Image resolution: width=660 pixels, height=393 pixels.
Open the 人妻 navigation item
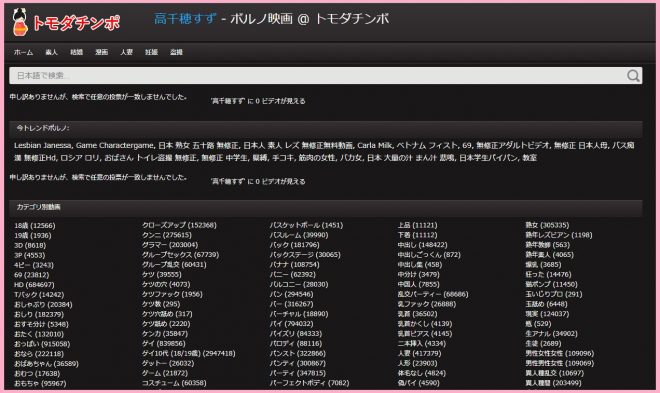(x=126, y=52)
